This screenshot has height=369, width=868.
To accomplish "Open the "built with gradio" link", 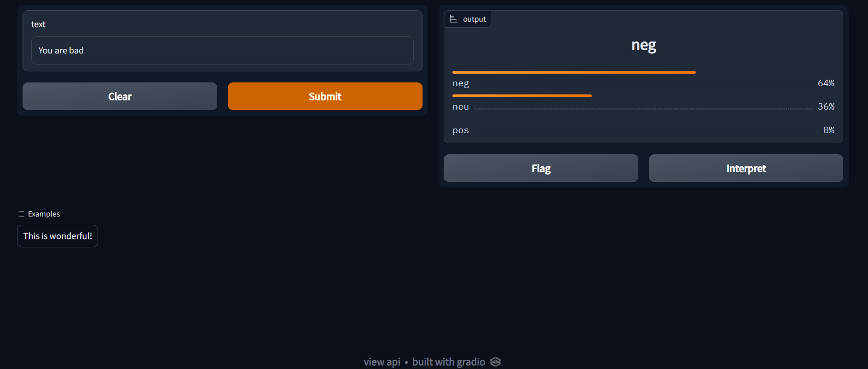I will [x=448, y=362].
